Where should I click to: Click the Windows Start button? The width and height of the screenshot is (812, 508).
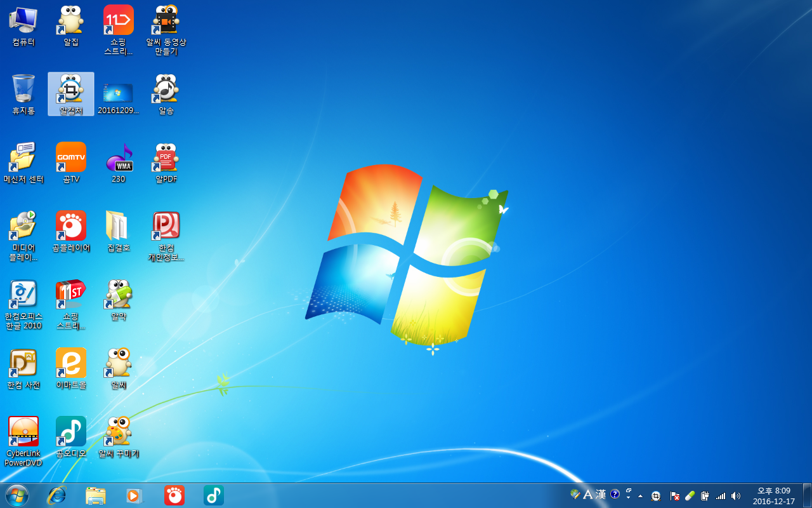[16, 495]
